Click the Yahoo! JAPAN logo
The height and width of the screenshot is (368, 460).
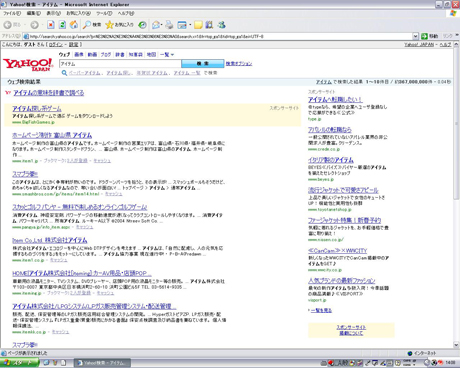pyautogui.click(x=28, y=64)
